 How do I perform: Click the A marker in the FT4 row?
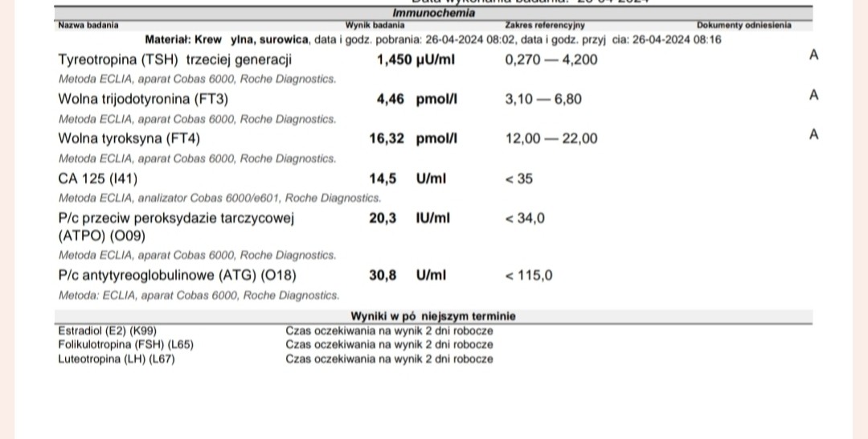click(x=813, y=134)
